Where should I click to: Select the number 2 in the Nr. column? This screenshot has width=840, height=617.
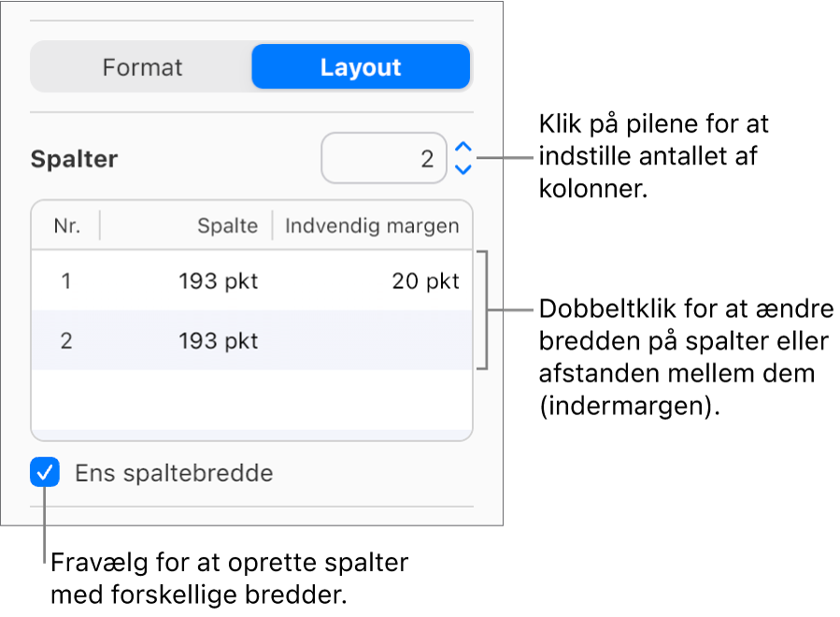point(65,340)
